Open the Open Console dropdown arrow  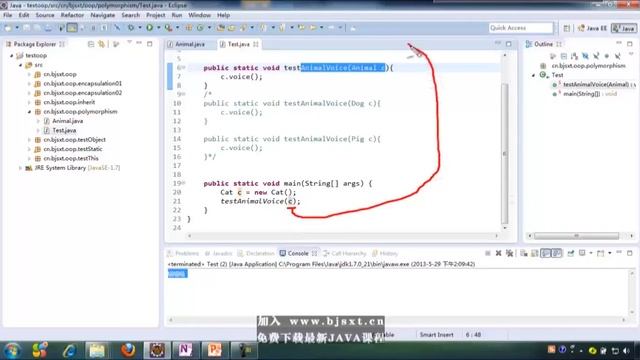(x=610, y=253)
